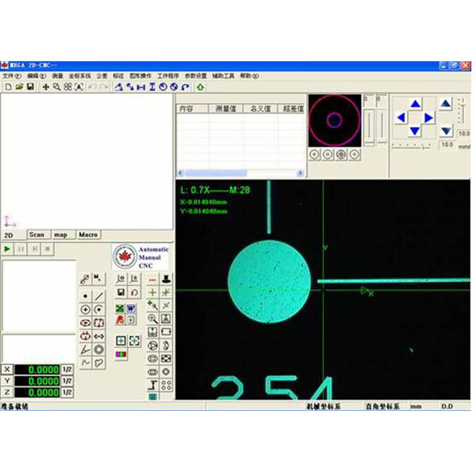Switch to the Scan tab
Screen dimensions: 476x476
[36, 235]
